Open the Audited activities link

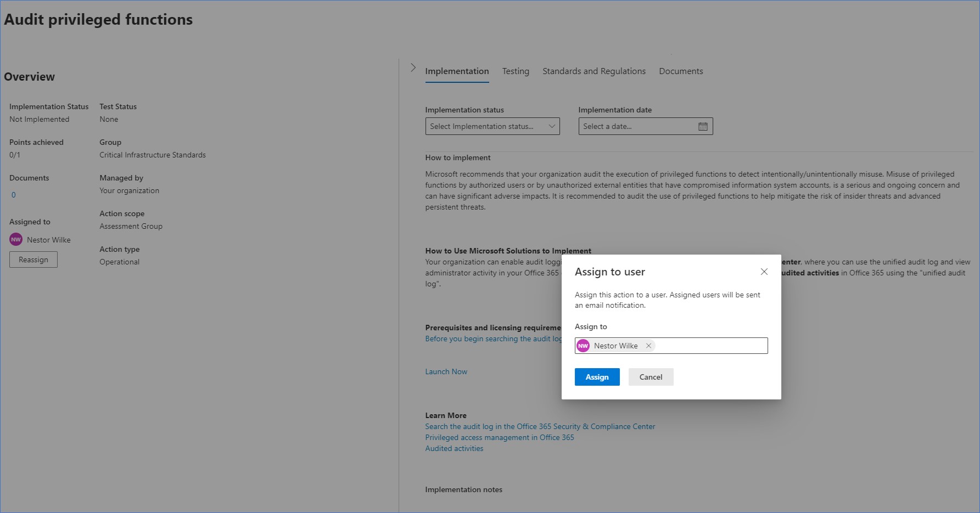tap(454, 448)
